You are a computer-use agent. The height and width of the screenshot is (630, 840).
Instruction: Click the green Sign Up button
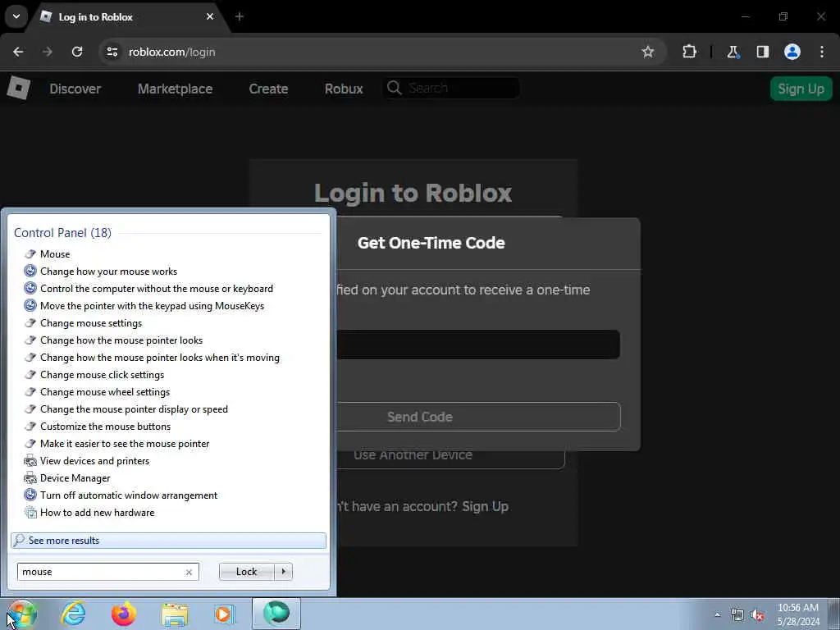coord(801,89)
